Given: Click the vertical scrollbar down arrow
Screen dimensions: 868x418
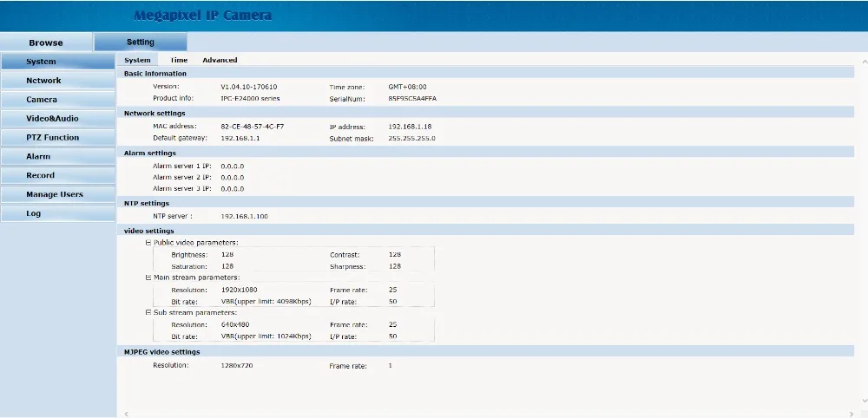Looking at the screenshot, I should [x=865, y=401].
